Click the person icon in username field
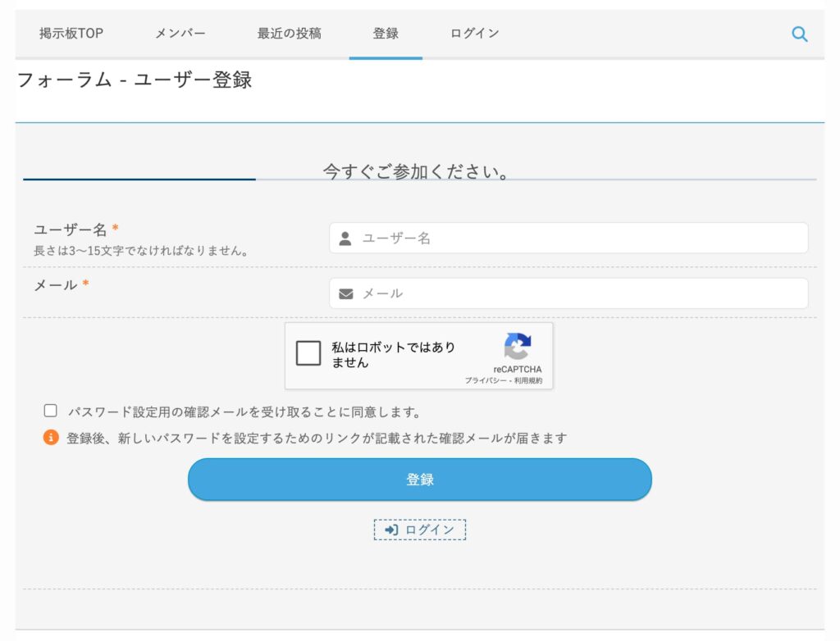840x641 pixels. coord(345,239)
